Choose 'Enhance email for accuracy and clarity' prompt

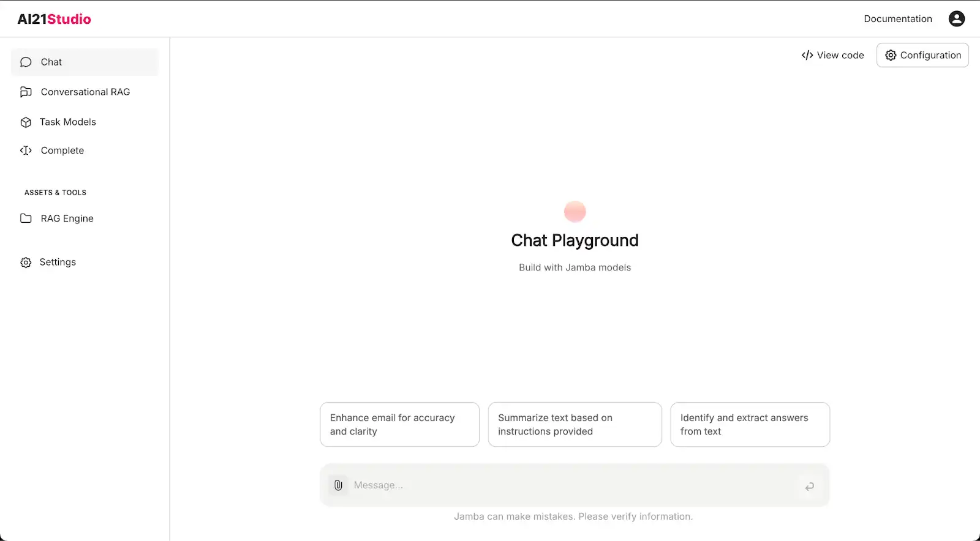pyautogui.click(x=399, y=425)
